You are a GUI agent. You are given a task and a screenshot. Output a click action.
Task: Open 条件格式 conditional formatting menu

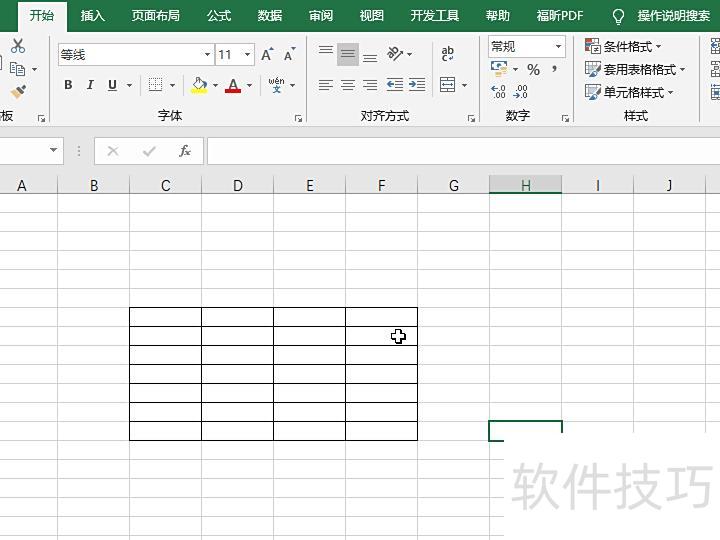click(x=623, y=46)
